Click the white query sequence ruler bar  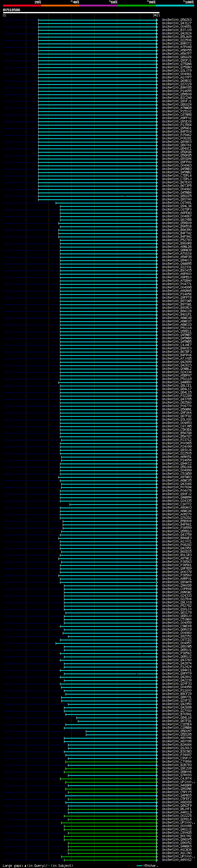(81, 12)
